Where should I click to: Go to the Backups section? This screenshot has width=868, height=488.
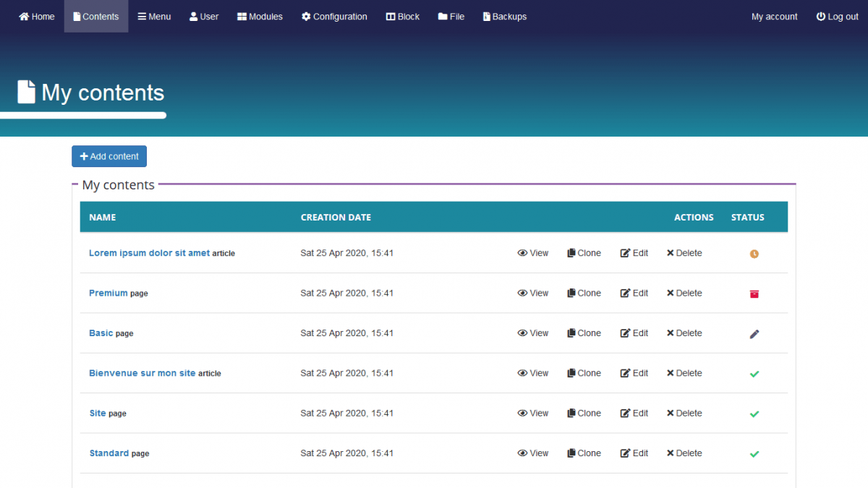click(x=504, y=17)
